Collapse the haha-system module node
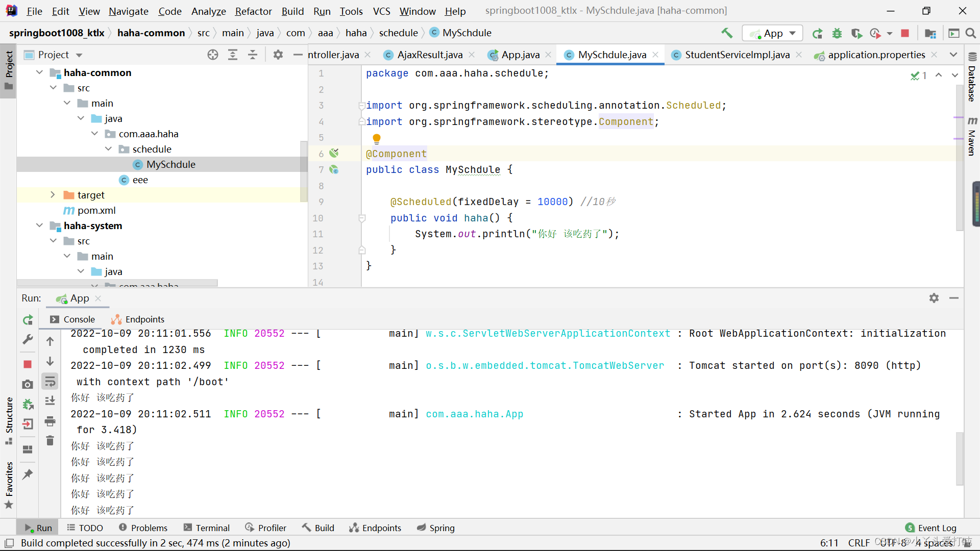Image resolution: width=980 pixels, height=551 pixels. click(x=39, y=226)
